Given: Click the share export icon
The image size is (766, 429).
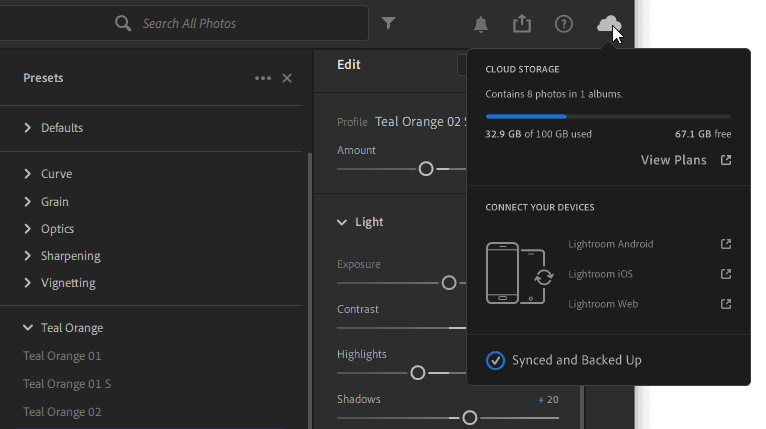Looking at the screenshot, I should coord(522,24).
